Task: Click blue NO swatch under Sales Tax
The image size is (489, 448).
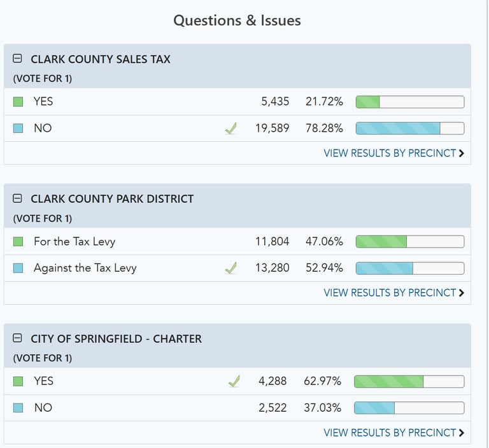Action: [18, 129]
